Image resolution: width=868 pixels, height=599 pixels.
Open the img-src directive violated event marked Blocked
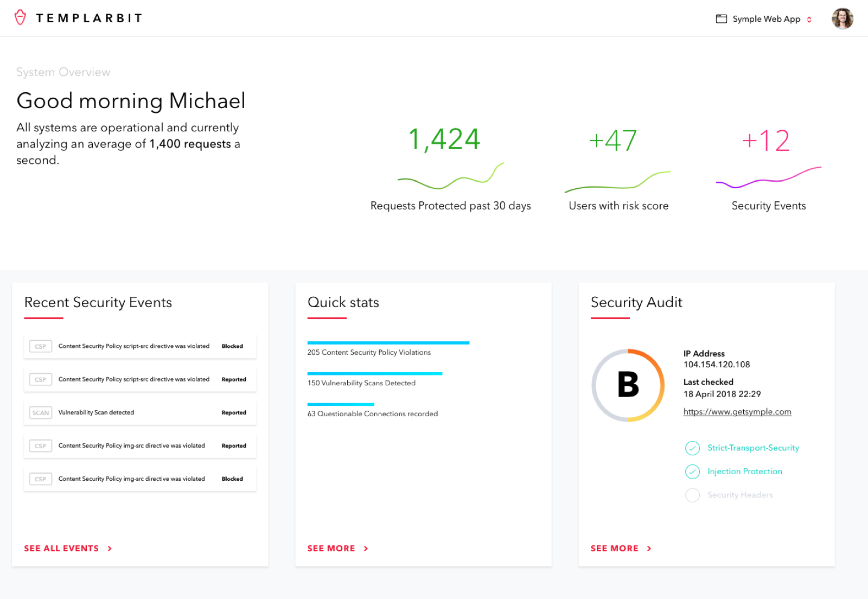pos(140,479)
